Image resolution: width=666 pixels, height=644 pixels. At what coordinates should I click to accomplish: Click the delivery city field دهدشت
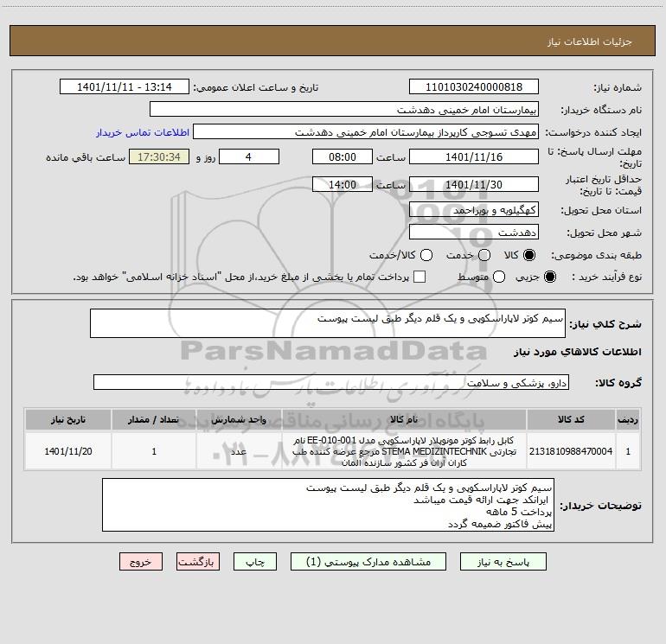[474, 233]
